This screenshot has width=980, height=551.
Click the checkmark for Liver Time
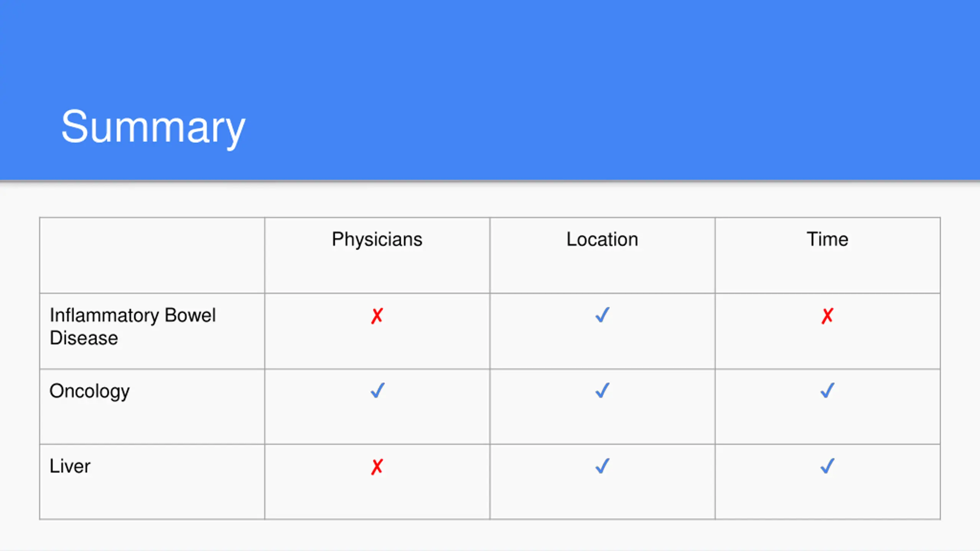pyautogui.click(x=827, y=466)
